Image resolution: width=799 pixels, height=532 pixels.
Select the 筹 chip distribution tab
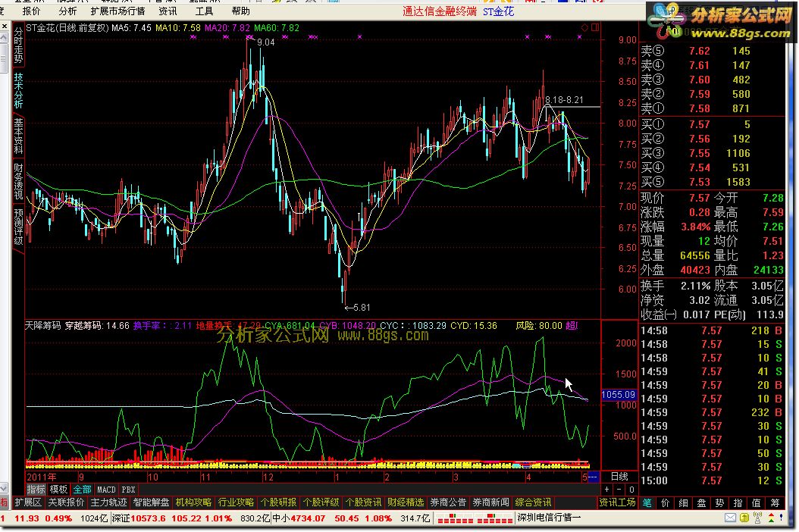(x=775, y=503)
